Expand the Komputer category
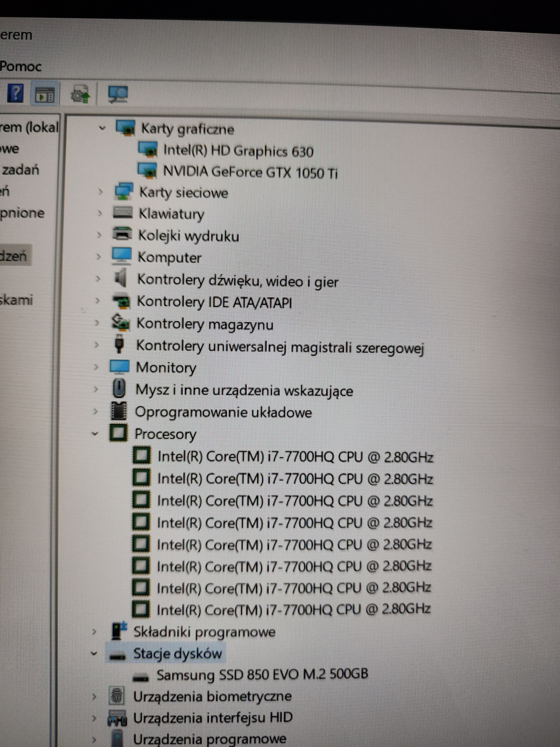This screenshot has height=747, width=560. click(x=99, y=257)
